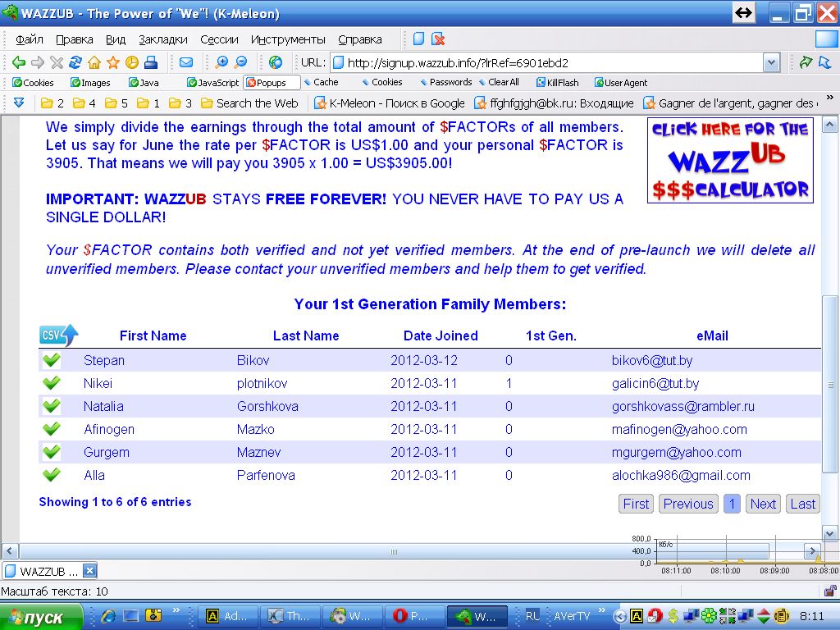Click Clear All in privacy bar
The height and width of the screenshot is (630, 840).
click(x=499, y=82)
